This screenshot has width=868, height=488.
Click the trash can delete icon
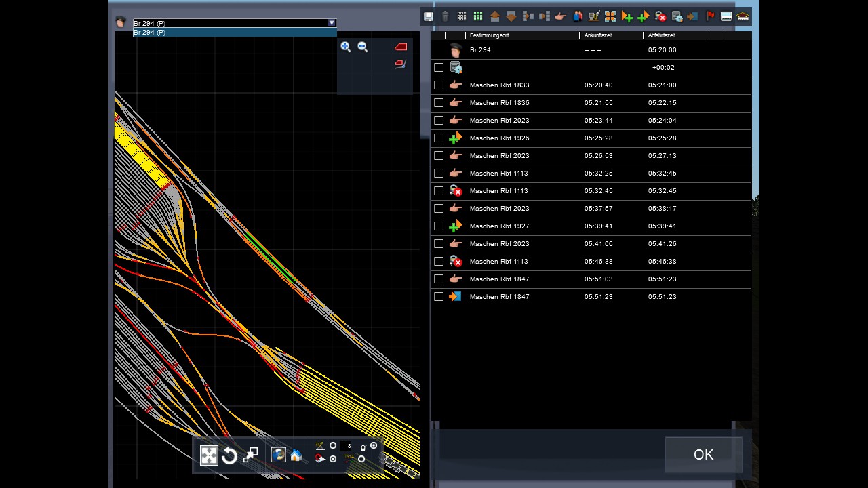click(445, 16)
